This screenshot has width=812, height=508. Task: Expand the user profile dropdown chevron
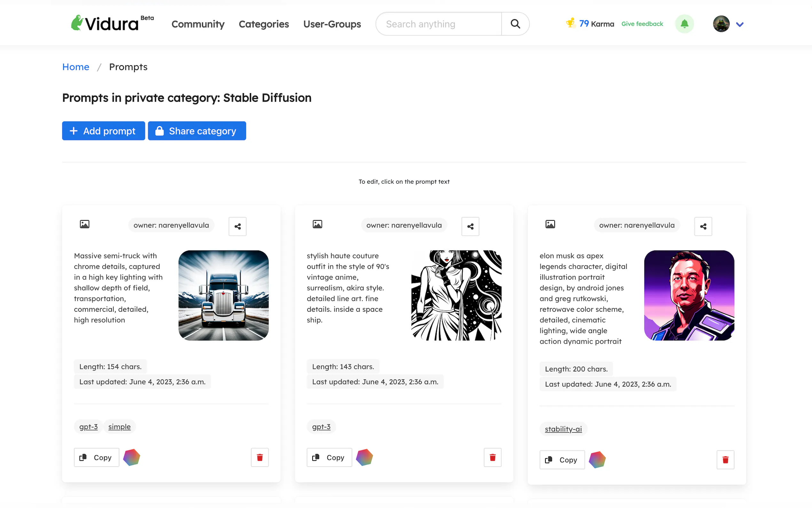pos(740,24)
